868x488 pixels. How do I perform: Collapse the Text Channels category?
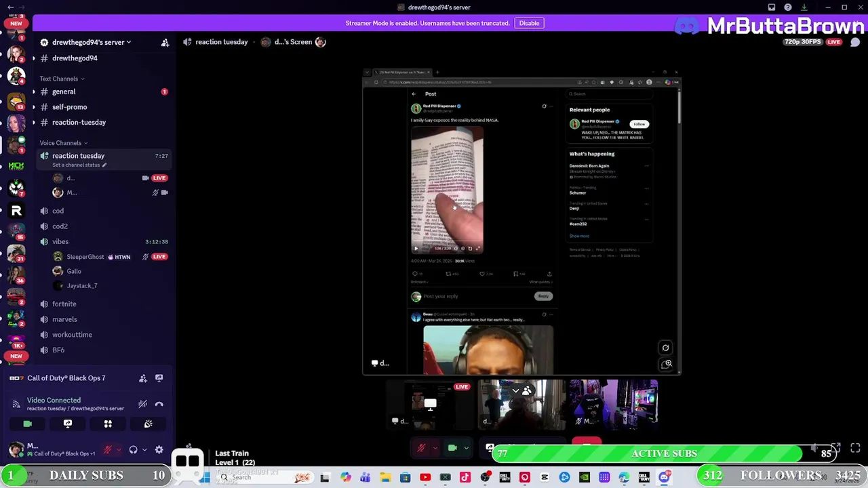[x=61, y=79]
